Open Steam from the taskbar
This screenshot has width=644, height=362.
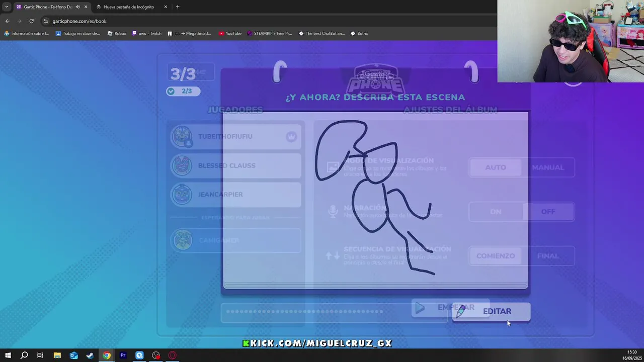point(90,355)
